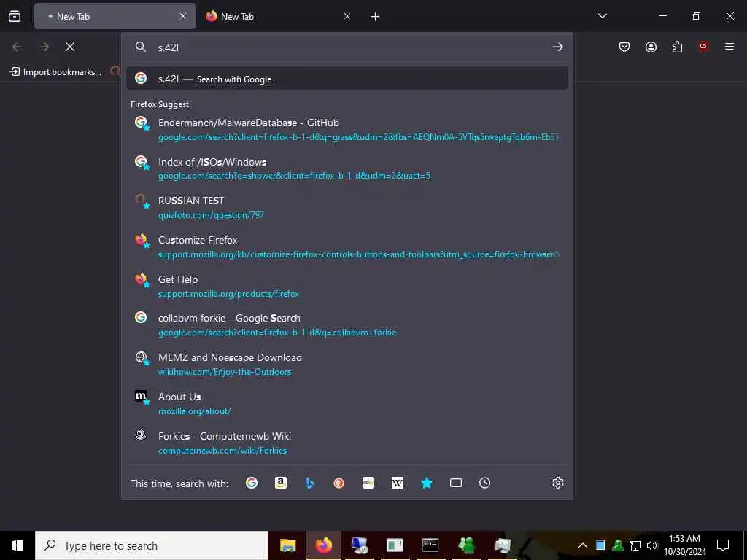Click the Type here to search box
The image size is (747, 560).
(152, 545)
